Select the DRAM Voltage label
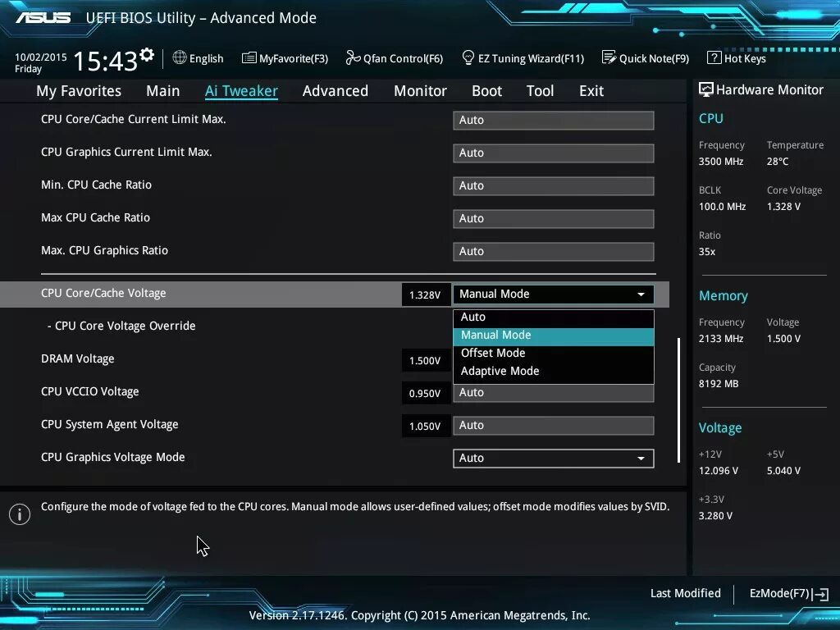Viewport: 840px width, 630px height. [x=78, y=359]
